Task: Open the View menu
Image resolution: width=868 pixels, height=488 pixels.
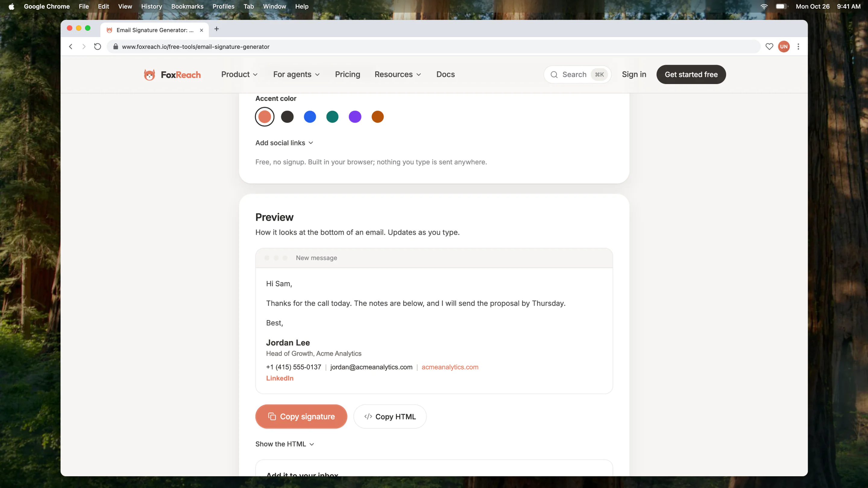Action: (x=125, y=6)
